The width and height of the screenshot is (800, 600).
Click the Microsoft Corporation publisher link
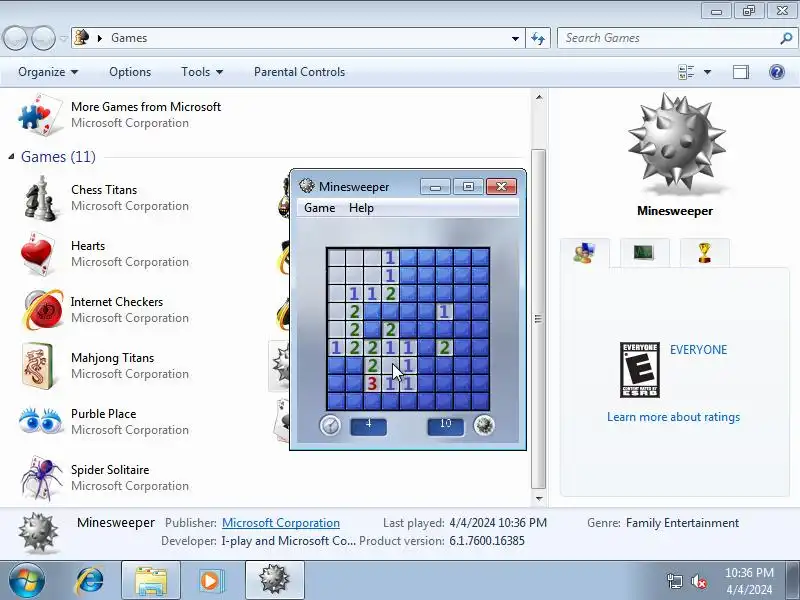coord(281,522)
